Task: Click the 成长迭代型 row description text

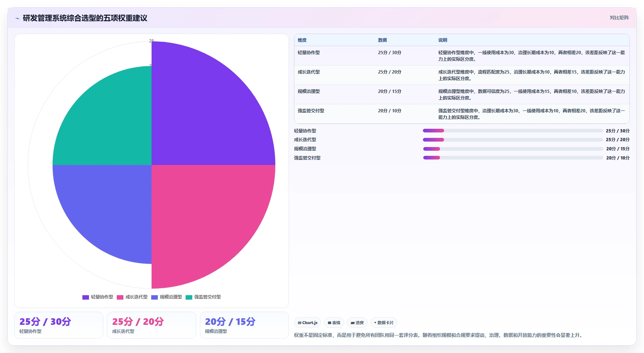Action: (x=532, y=75)
